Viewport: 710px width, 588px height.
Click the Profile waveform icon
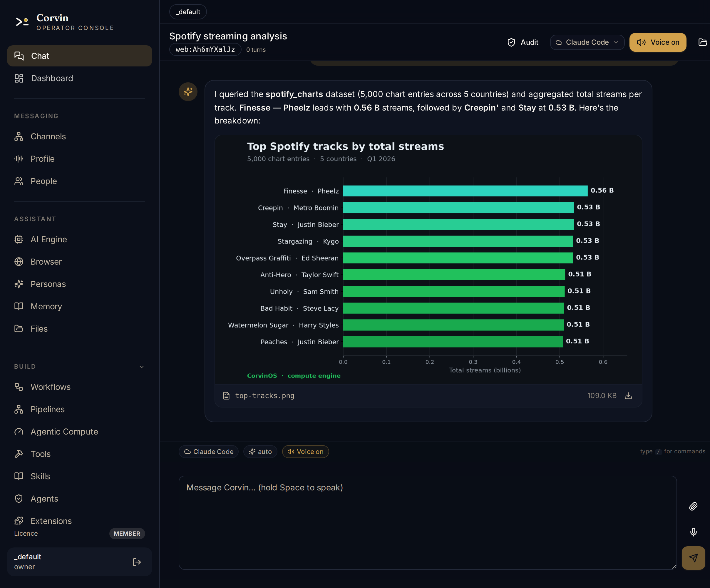(19, 159)
